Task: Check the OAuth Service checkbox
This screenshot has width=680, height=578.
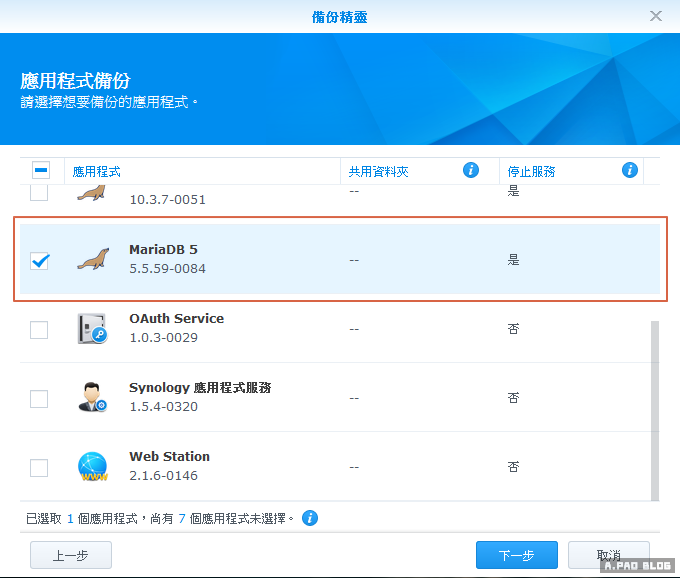Action: click(x=39, y=329)
